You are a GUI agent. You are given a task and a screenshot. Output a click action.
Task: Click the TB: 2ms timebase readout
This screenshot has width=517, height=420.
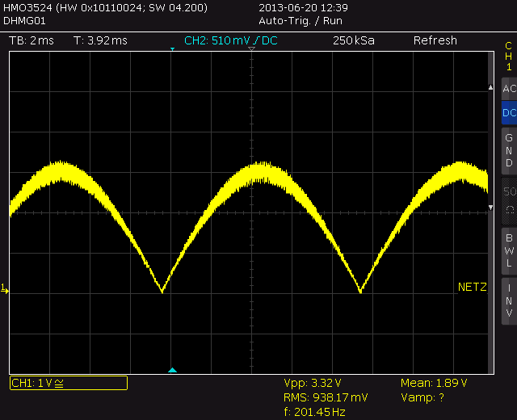[x=32, y=40]
